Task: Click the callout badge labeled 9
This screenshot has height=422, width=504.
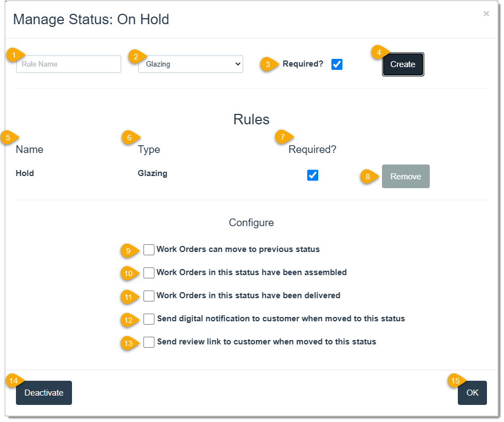Action: pyautogui.click(x=129, y=251)
